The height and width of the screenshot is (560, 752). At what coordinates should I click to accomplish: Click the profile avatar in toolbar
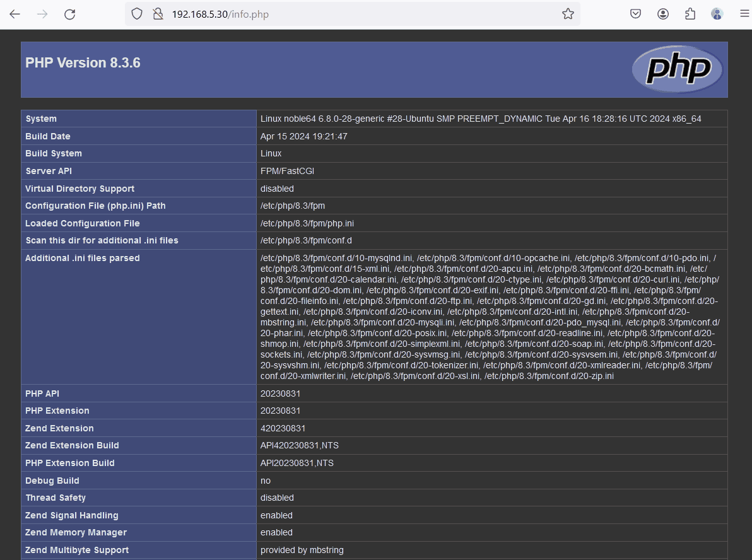(717, 14)
